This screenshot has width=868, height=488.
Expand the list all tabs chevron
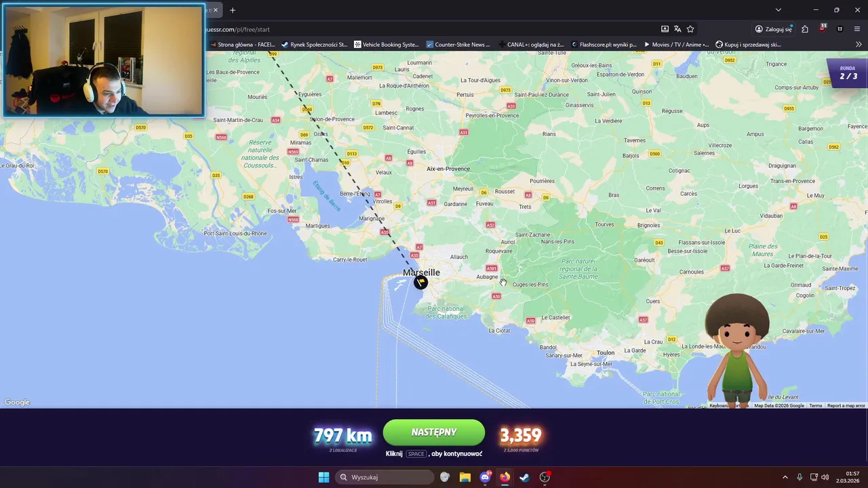(x=778, y=10)
